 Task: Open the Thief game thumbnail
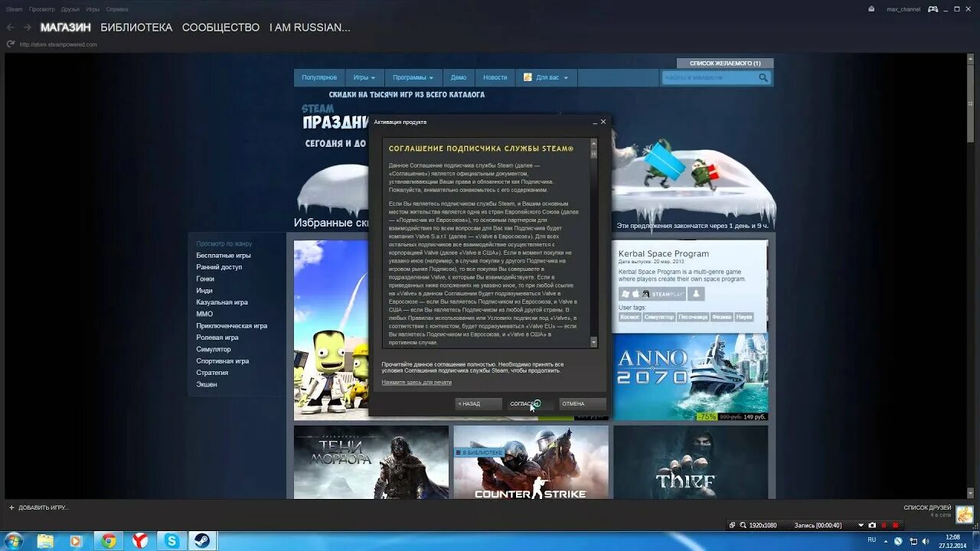pos(691,463)
